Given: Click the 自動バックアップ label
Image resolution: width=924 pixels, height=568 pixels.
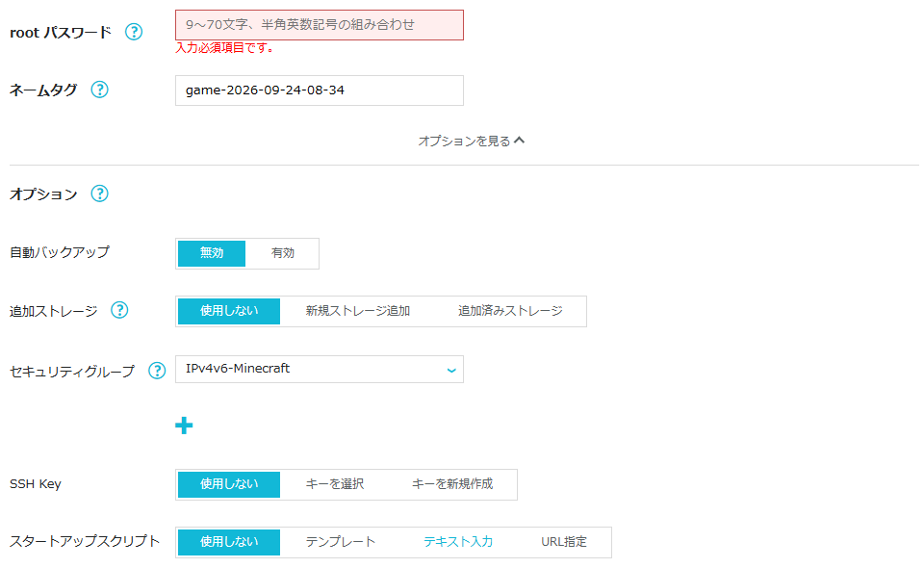Looking at the screenshot, I should pos(60,253).
